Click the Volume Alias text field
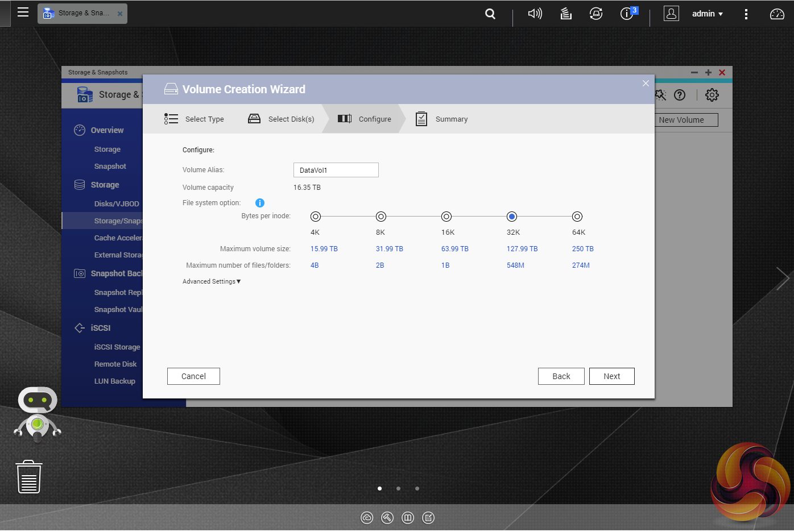Viewport: 794px width, 532px height. (336, 170)
